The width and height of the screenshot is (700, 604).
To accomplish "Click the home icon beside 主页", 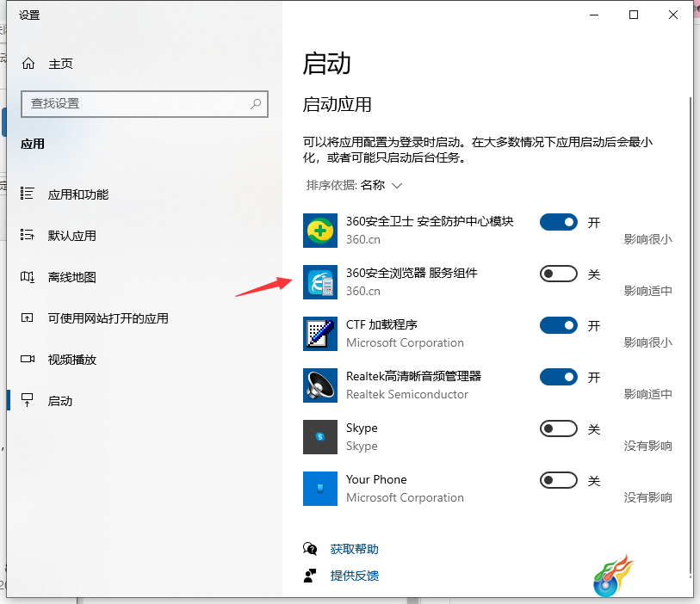I will click(x=28, y=64).
